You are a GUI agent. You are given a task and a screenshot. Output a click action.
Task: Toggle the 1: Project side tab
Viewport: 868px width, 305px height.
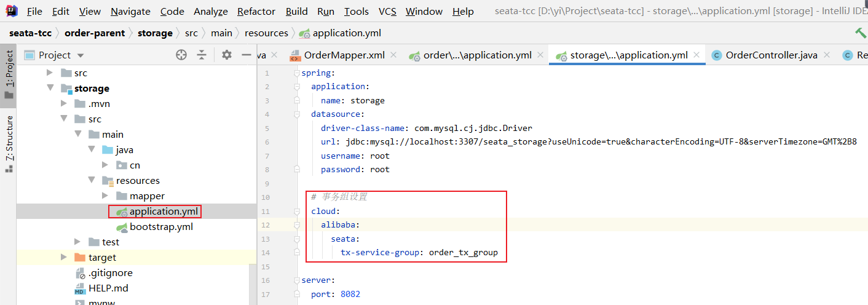(x=9, y=76)
